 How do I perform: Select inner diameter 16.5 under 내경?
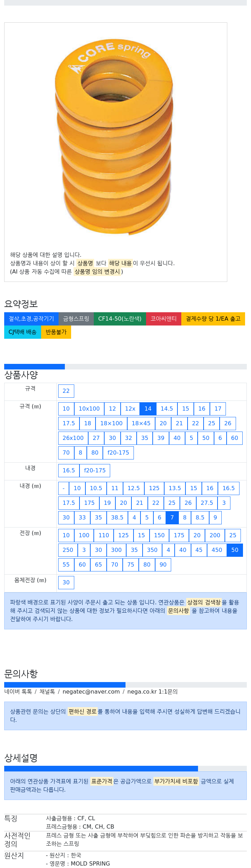[x=69, y=471]
